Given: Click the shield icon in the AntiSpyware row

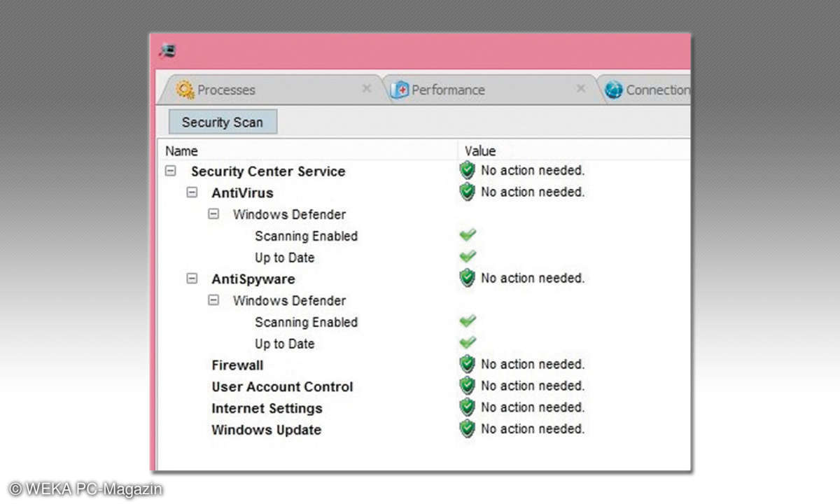Looking at the screenshot, I should point(467,278).
